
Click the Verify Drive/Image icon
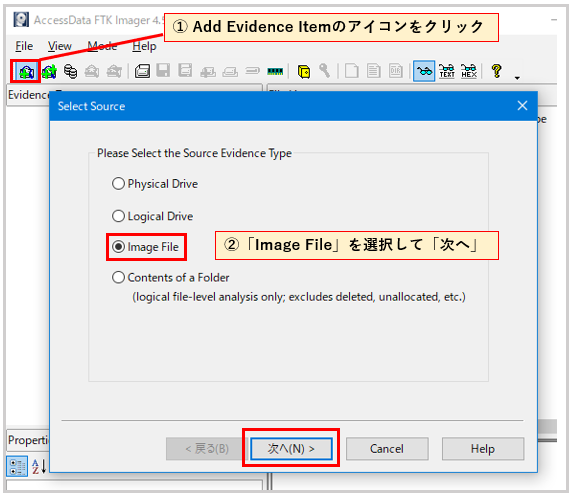click(253, 71)
